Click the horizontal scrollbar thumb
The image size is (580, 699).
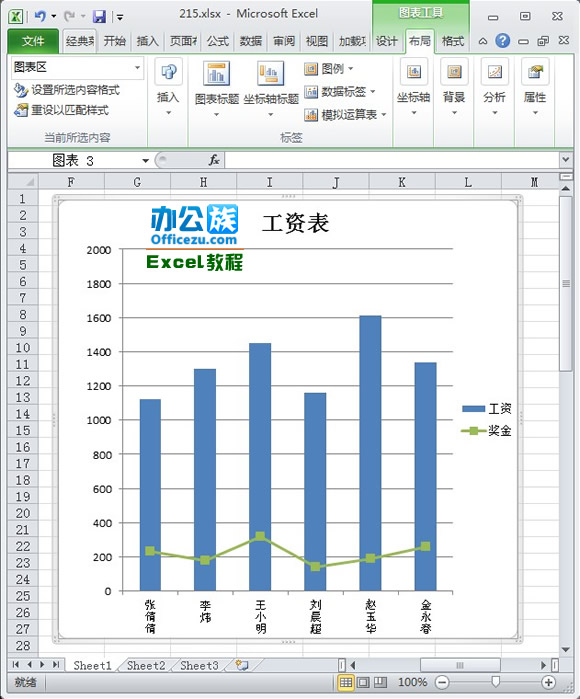pyautogui.click(x=460, y=665)
